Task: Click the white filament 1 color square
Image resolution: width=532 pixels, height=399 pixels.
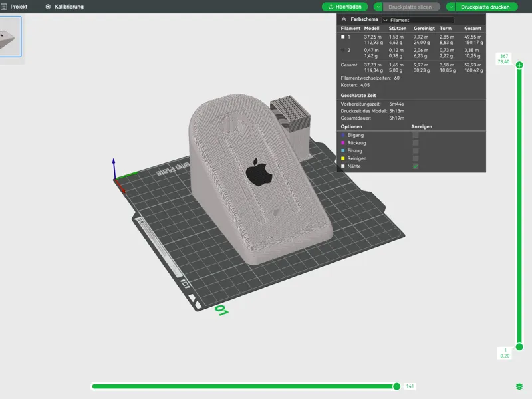Action: pyautogui.click(x=342, y=37)
